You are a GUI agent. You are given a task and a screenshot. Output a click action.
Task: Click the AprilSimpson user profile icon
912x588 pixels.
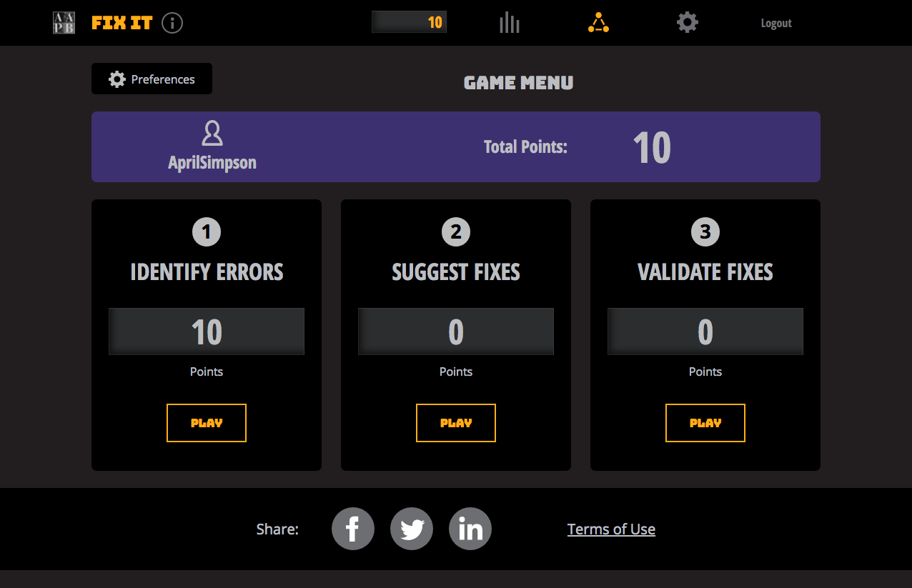tap(212, 133)
